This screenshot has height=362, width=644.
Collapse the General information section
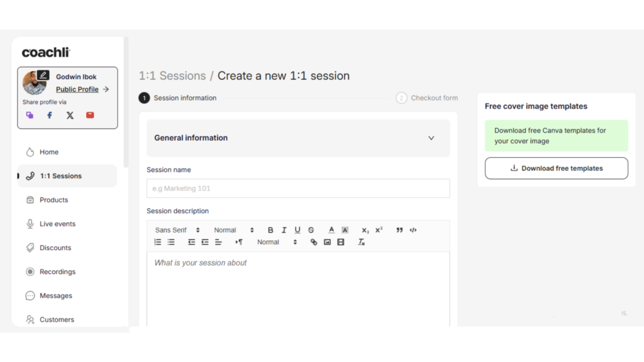(x=431, y=138)
